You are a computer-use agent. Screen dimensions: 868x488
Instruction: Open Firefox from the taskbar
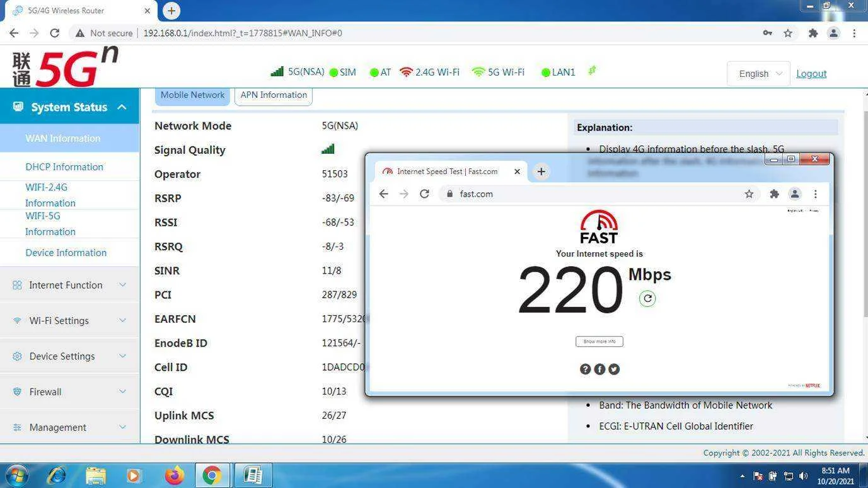point(174,475)
